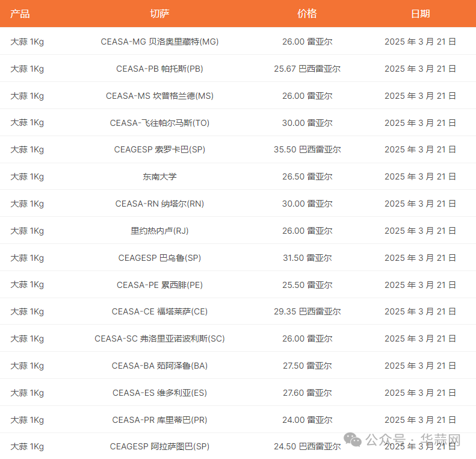This screenshot has height=459, width=476.
Task: Click price 29.35 巴西雷亚尔
Action: 308,311
